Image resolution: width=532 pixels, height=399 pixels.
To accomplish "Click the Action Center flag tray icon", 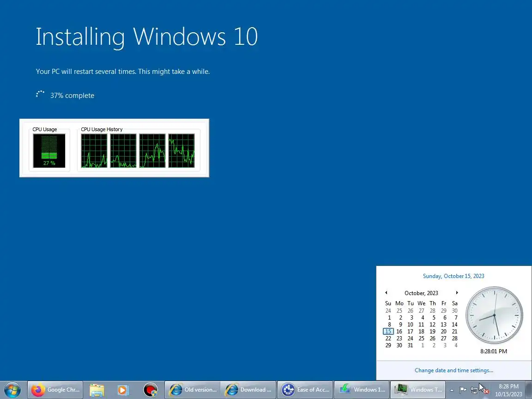I will coord(463,390).
